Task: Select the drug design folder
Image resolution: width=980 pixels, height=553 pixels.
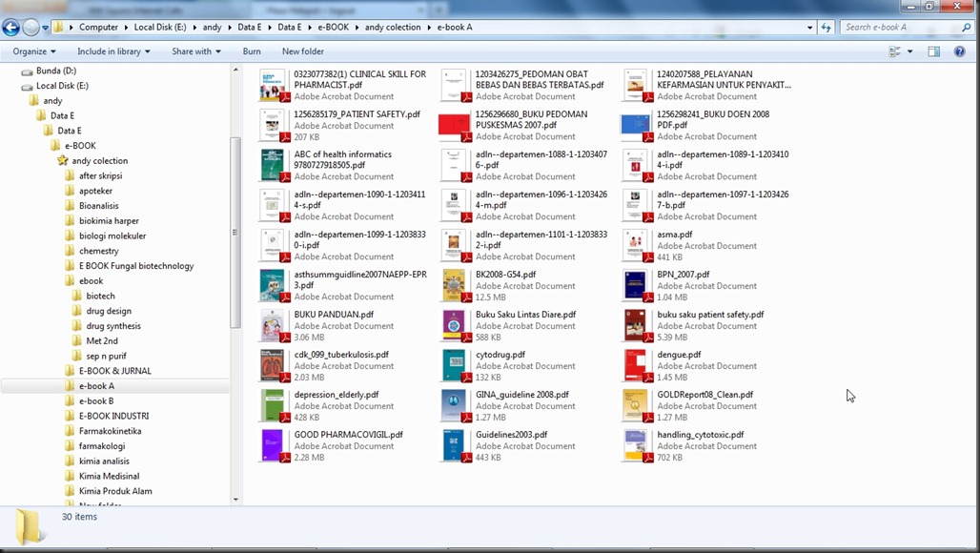Action: pos(109,311)
